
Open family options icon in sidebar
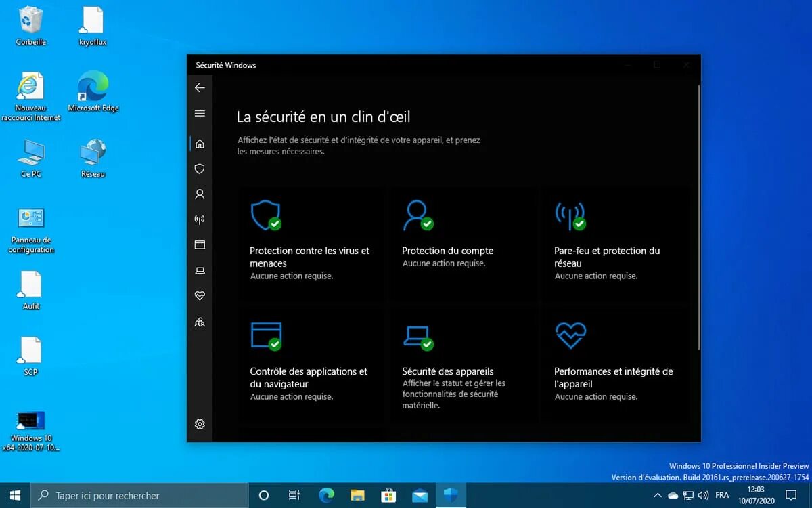[200, 322]
